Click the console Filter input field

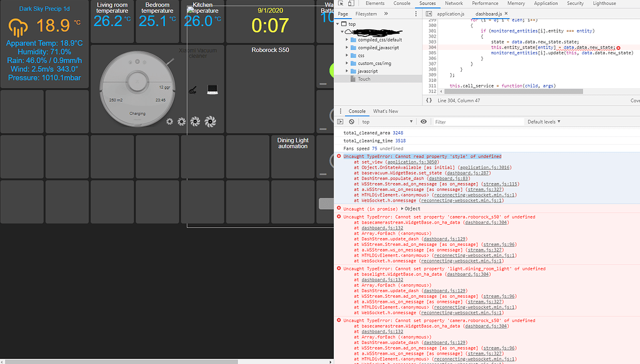coord(475,122)
